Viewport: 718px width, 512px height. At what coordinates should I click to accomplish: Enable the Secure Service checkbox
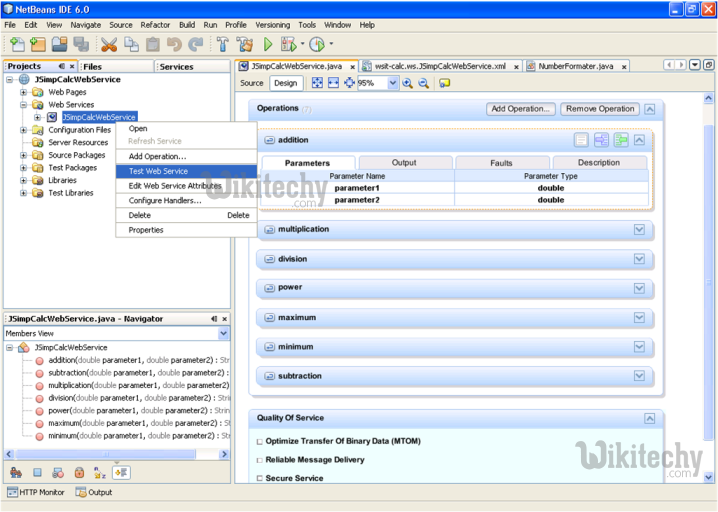260,479
